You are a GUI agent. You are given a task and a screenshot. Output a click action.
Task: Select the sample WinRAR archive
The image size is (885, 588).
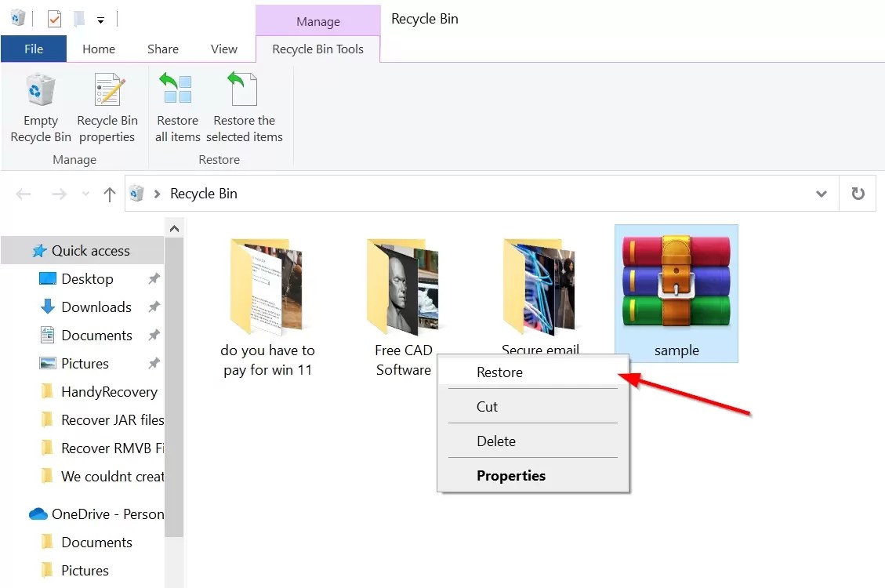pyautogui.click(x=676, y=293)
